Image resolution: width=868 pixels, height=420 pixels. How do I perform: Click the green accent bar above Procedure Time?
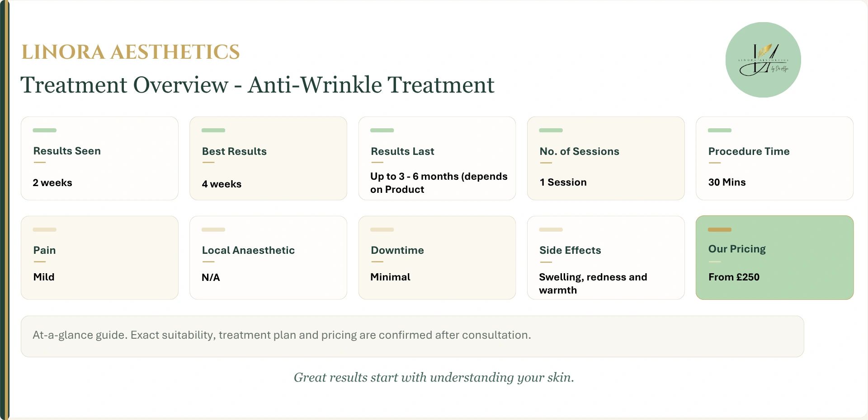point(719,130)
